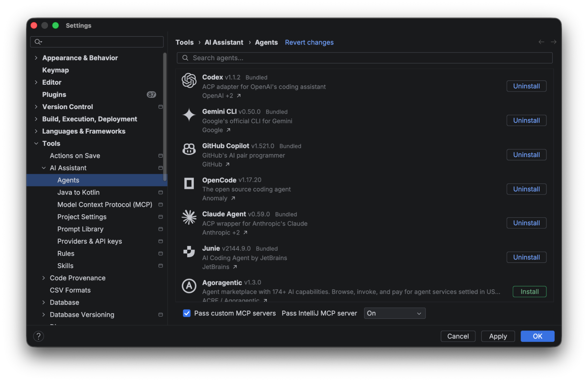Screen dimensions: 588x382
Task: Open the Anomaly external link arrow
Action: pyautogui.click(x=233, y=198)
